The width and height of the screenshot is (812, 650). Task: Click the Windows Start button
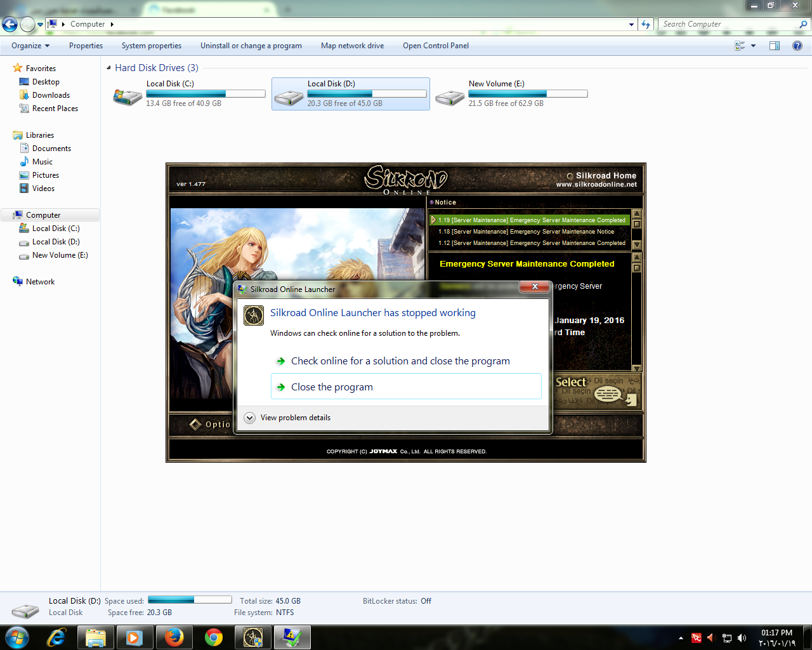16,637
